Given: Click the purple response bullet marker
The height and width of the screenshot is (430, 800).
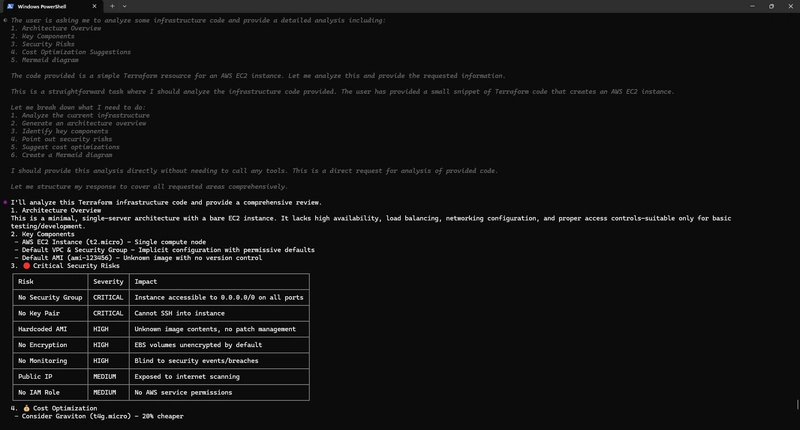Looking at the screenshot, I should pyautogui.click(x=5, y=201).
